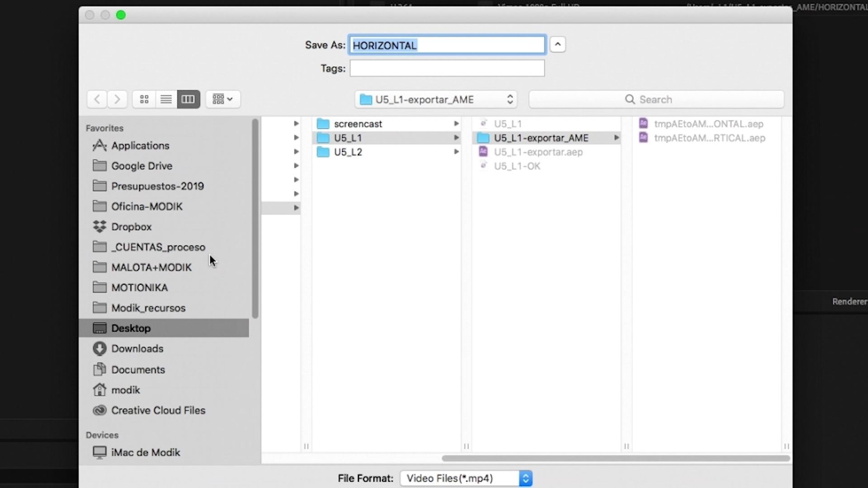This screenshot has height=488, width=868.
Task: Open the group-by arrange dropdown
Action: tap(223, 99)
